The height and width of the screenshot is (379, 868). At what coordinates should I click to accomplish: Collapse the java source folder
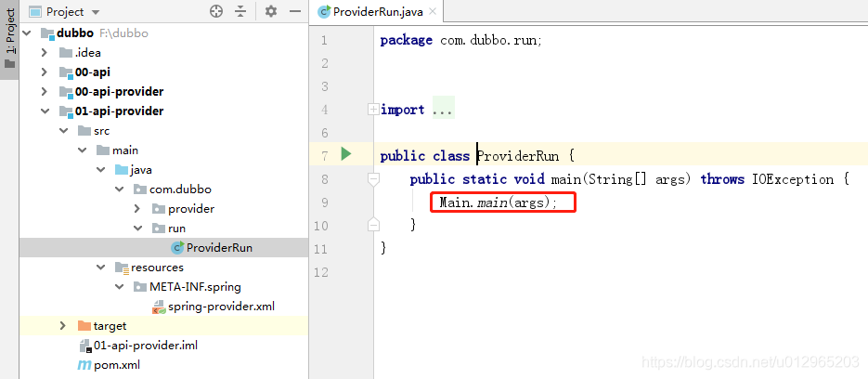[x=101, y=170]
